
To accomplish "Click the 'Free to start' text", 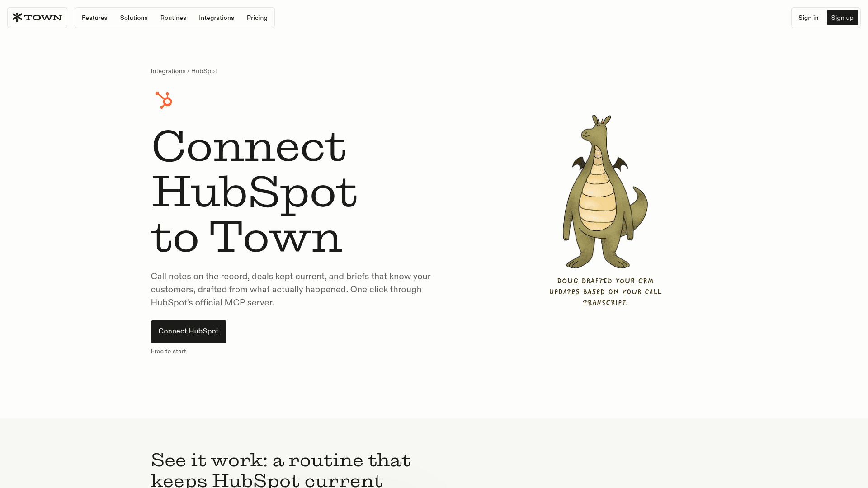I will tap(168, 352).
